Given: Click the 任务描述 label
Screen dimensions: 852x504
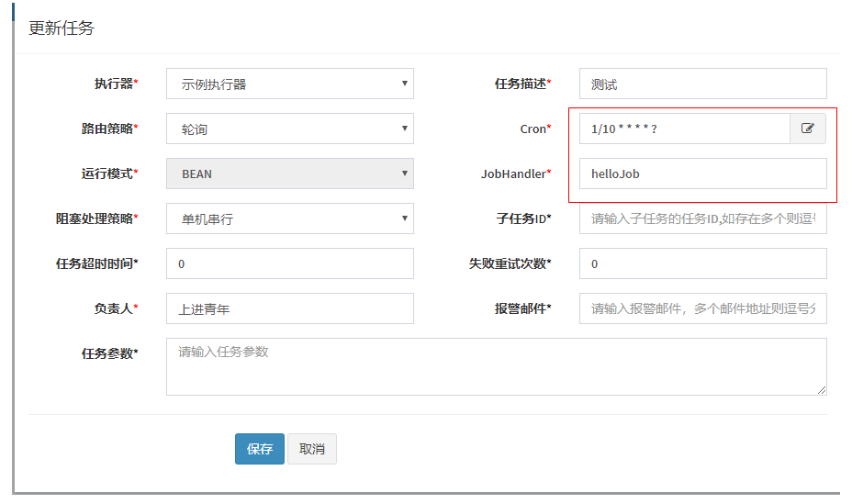Looking at the screenshot, I should coord(522,84).
